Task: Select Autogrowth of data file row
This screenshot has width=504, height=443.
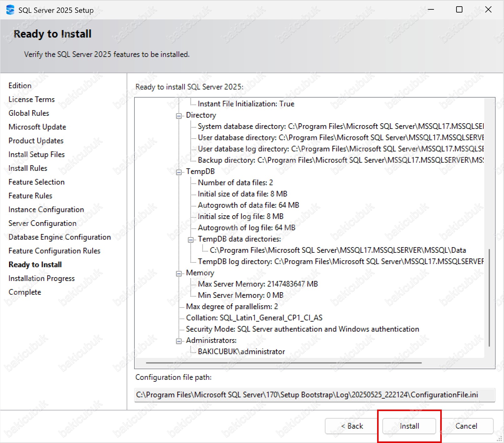Action: pos(249,205)
